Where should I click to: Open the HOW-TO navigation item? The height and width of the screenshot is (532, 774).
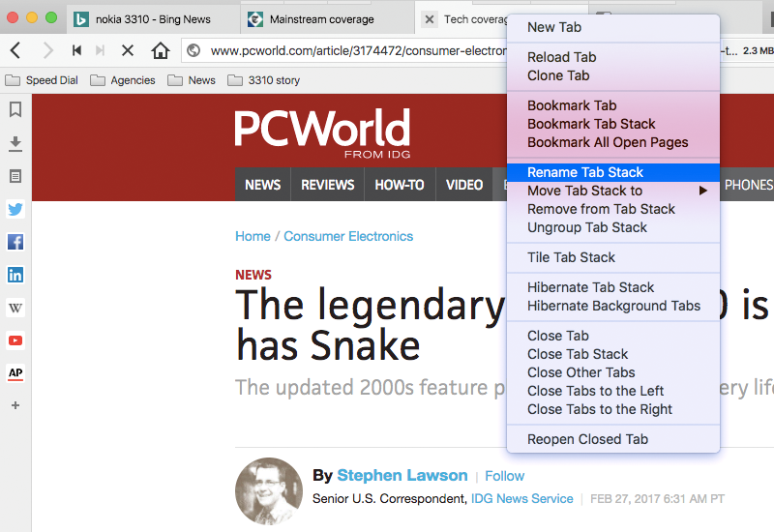pos(400,185)
